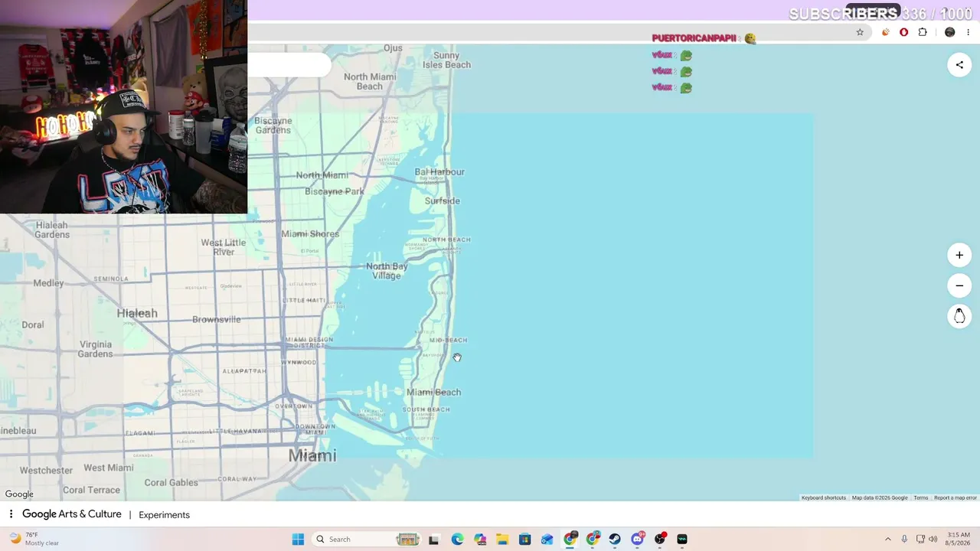The image size is (980, 551).
Task: Open Discord from the taskbar
Action: point(638,540)
